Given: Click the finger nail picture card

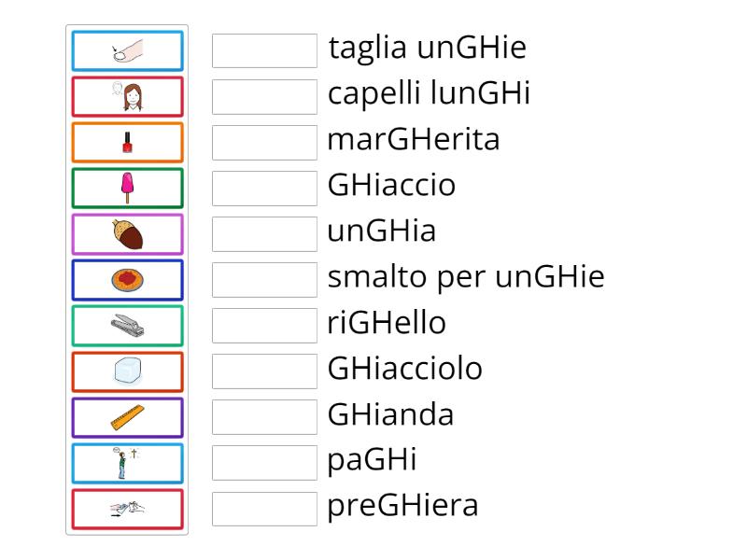Looking at the screenshot, I should (x=127, y=51).
